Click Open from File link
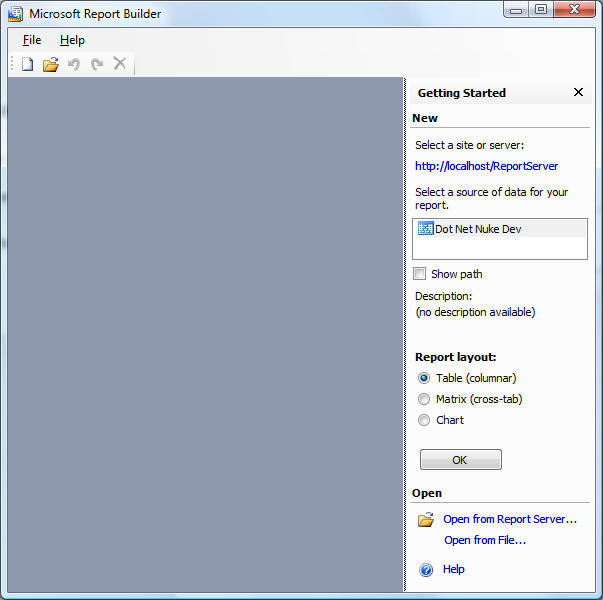This screenshot has height=600, width=603. tap(485, 540)
